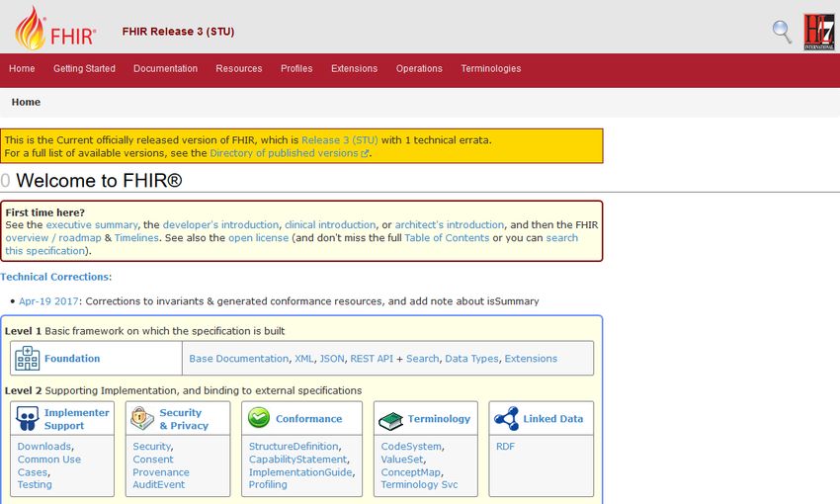Open the Apr-19 2017 correction link
This screenshot has width=840, height=504.
coord(48,301)
